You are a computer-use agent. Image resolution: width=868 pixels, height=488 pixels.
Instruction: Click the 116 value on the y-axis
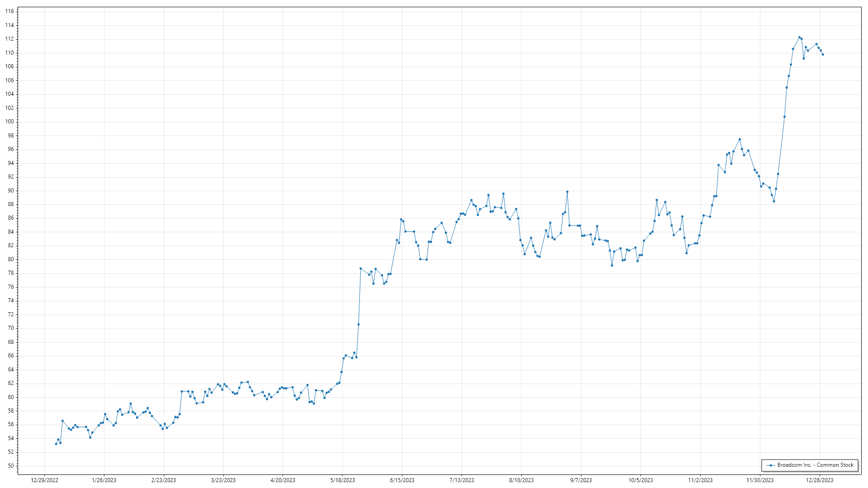click(9, 11)
